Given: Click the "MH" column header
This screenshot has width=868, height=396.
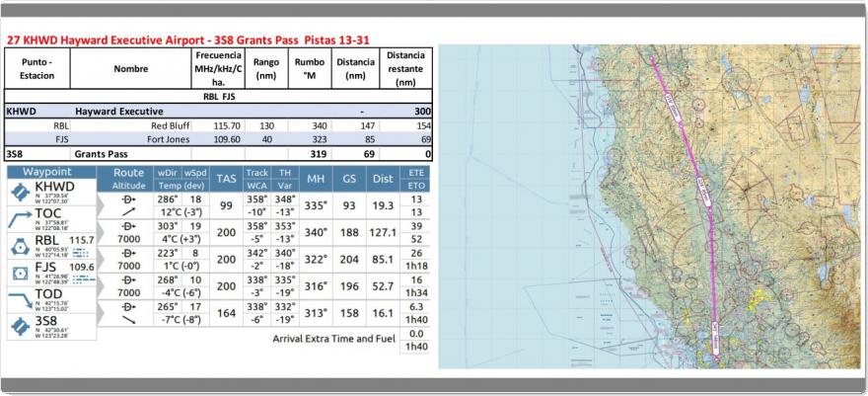Looking at the screenshot, I should (316, 179).
